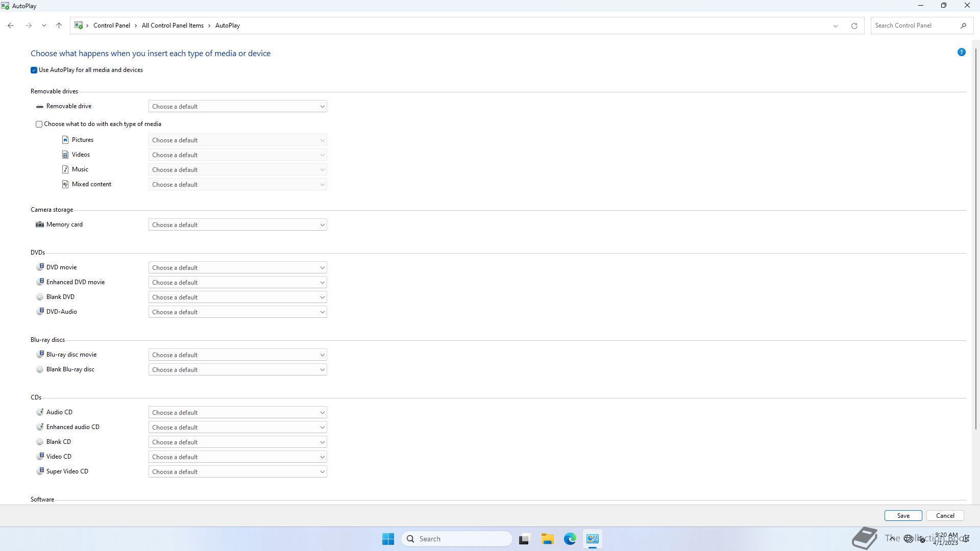Click the Music media icon
The image size is (980, 551).
pos(65,169)
